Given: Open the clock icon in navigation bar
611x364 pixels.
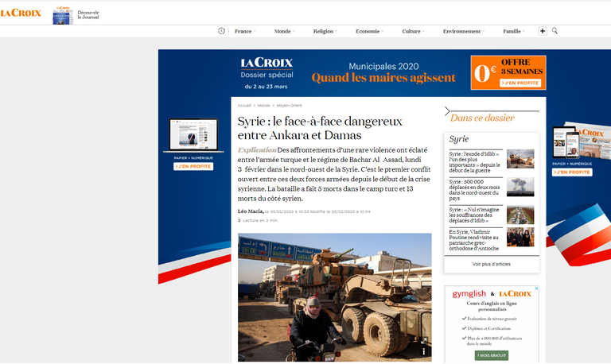Looking at the screenshot, I should tap(222, 31).
